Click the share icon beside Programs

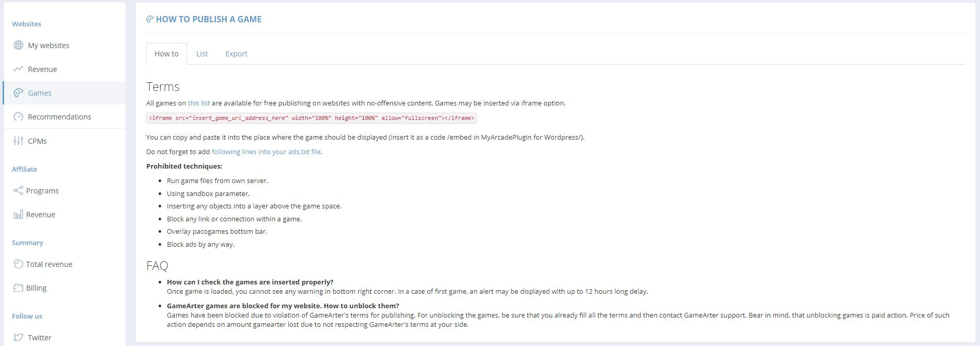[18, 190]
